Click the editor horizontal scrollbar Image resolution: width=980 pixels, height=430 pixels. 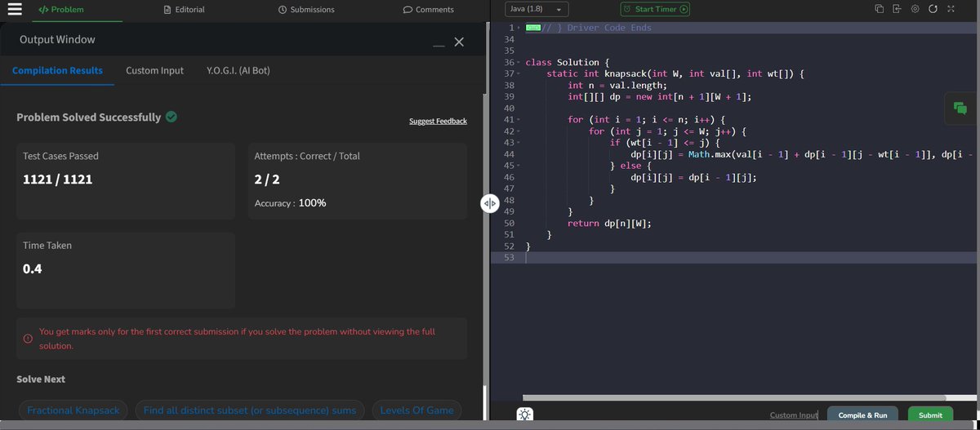(733, 397)
